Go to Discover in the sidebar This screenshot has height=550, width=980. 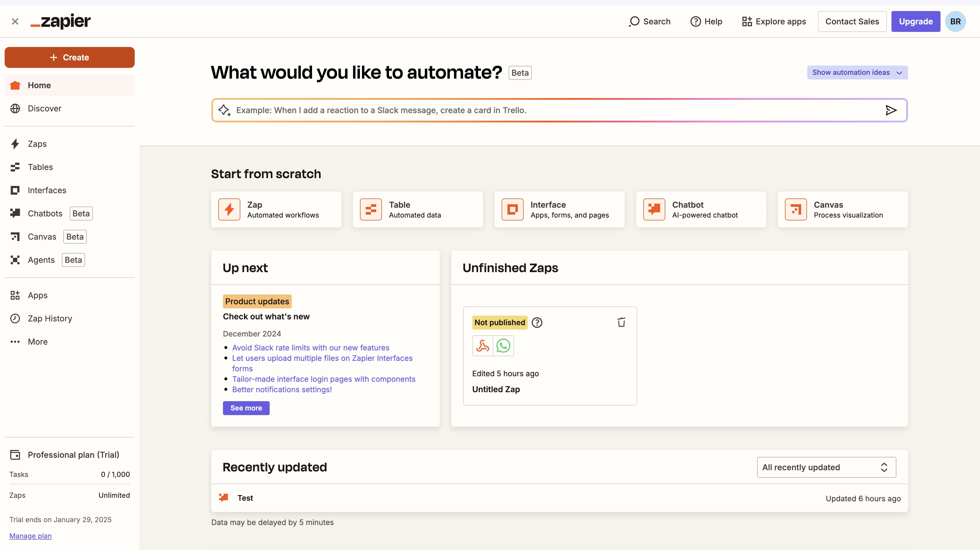[x=70, y=108]
